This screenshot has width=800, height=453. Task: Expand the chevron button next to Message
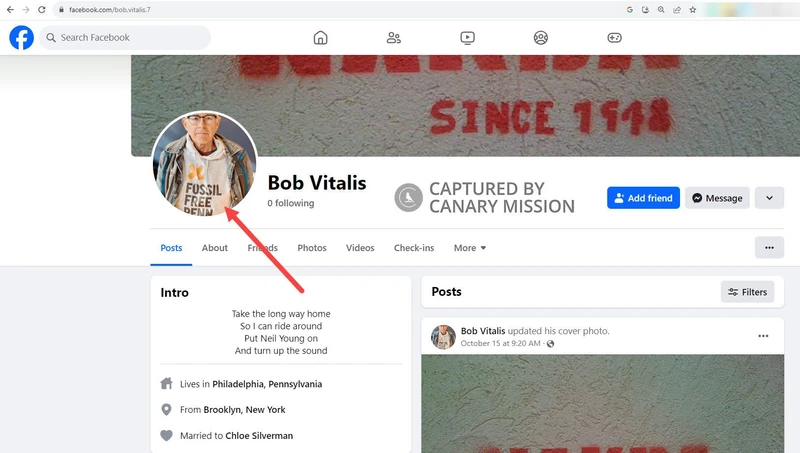[769, 198]
